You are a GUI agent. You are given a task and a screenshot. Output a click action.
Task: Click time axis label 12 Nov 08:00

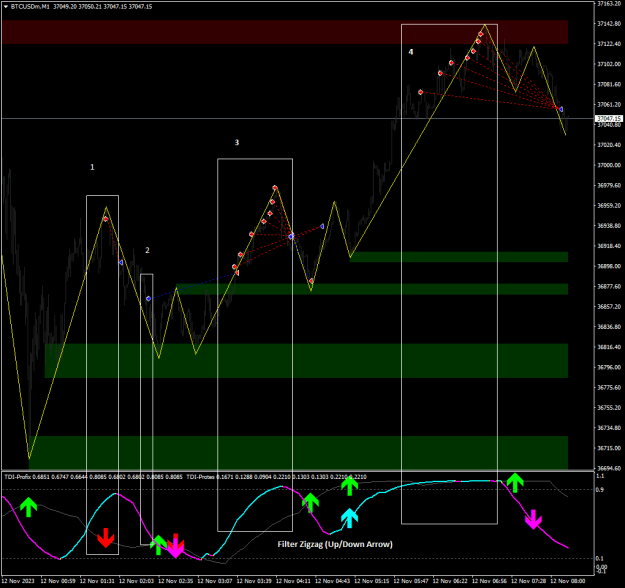point(568,581)
